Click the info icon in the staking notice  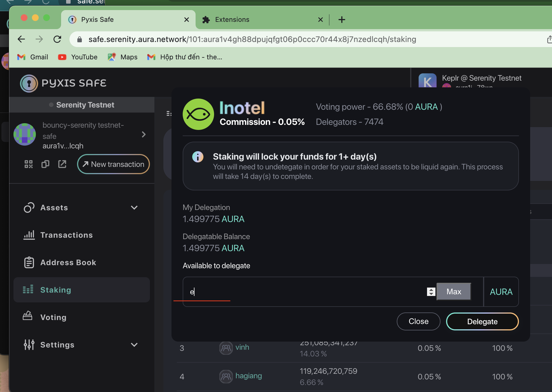pyautogui.click(x=198, y=157)
